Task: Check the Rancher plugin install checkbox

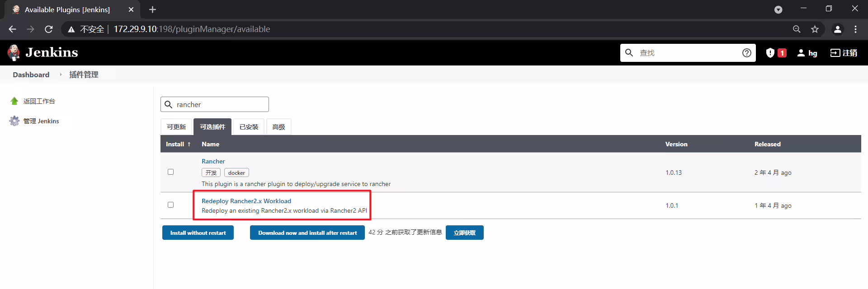Action: [170, 172]
